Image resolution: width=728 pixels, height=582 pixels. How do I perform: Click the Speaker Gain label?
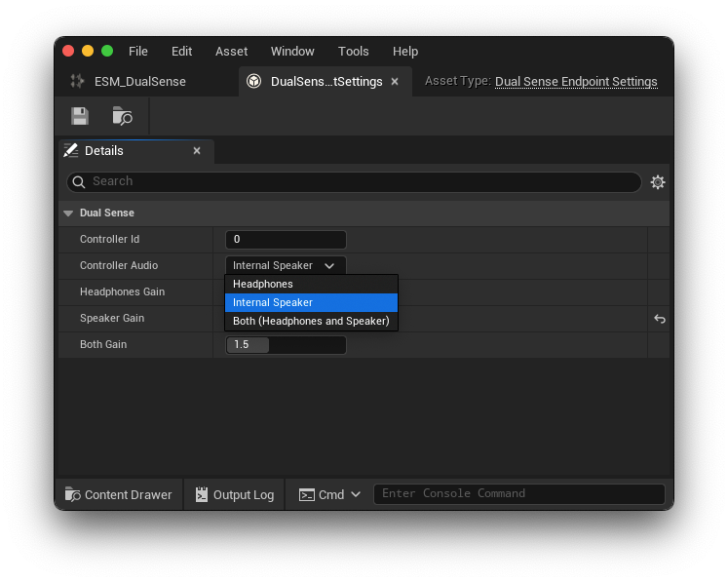112,318
